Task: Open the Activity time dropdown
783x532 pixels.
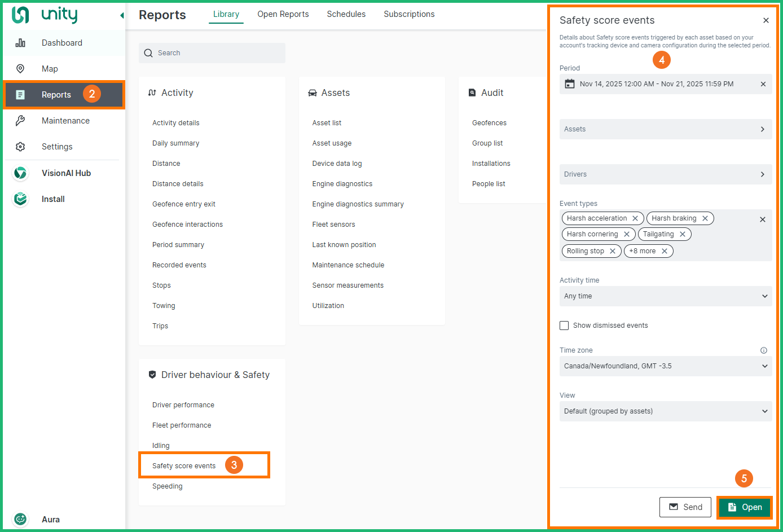Action: tap(665, 296)
